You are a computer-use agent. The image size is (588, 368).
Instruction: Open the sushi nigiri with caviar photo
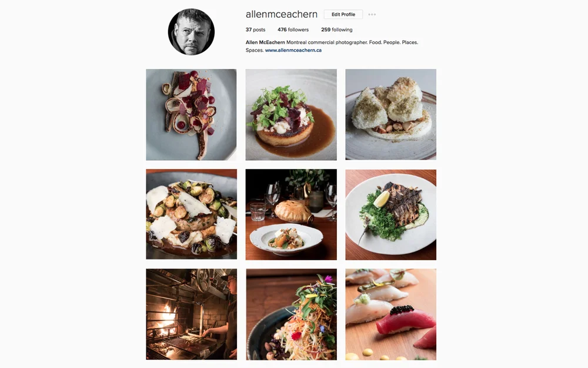click(x=391, y=314)
